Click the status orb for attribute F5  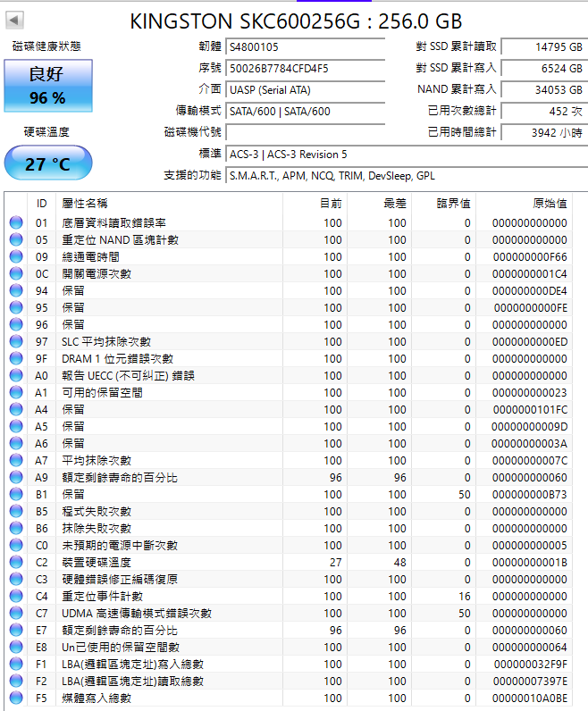tap(16, 698)
